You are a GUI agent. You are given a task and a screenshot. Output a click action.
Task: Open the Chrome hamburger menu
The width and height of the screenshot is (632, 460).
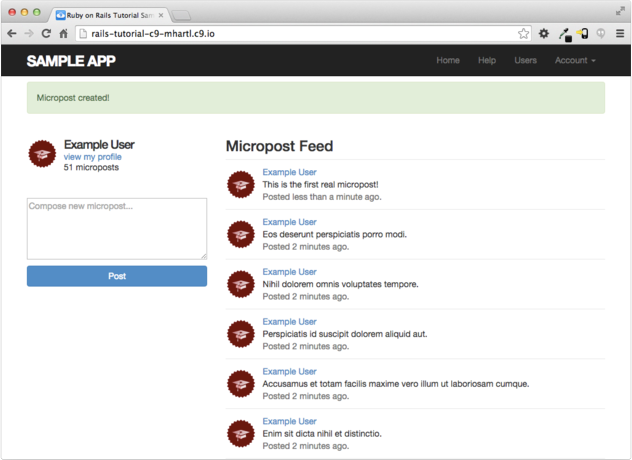pos(620,33)
